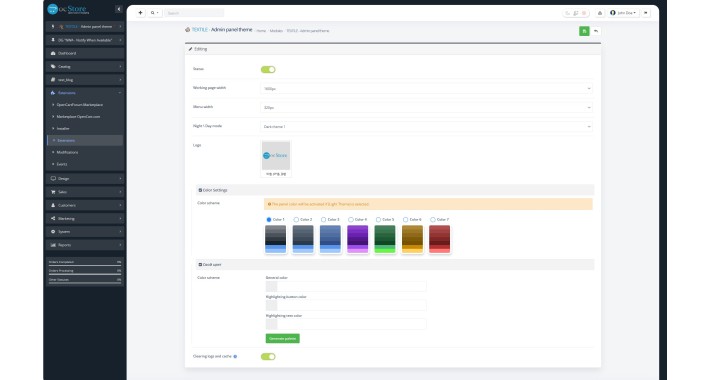Select the Color 1 radio button
710x380 pixels.
point(269,220)
